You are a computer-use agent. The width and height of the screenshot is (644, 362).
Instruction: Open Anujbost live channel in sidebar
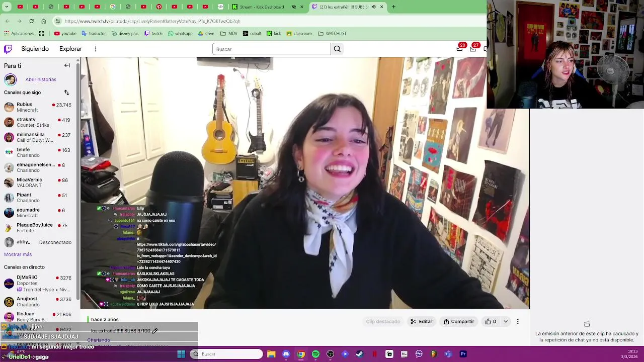click(x=38, y=302)
